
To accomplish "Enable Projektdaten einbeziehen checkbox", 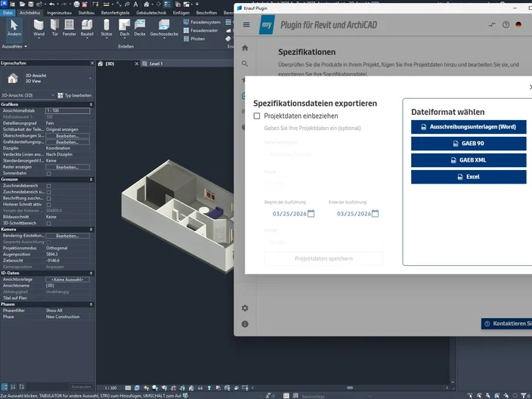I will click(x=257, y=116).
